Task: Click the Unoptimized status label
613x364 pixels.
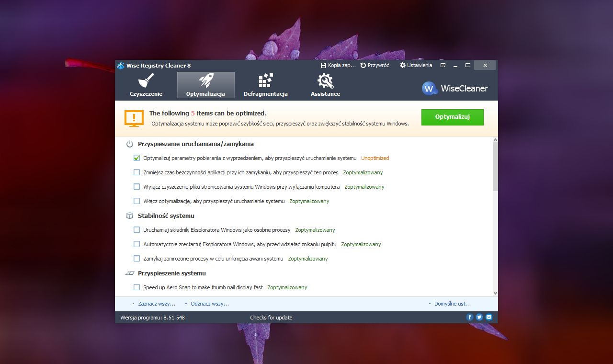Action: coord(375,158)
